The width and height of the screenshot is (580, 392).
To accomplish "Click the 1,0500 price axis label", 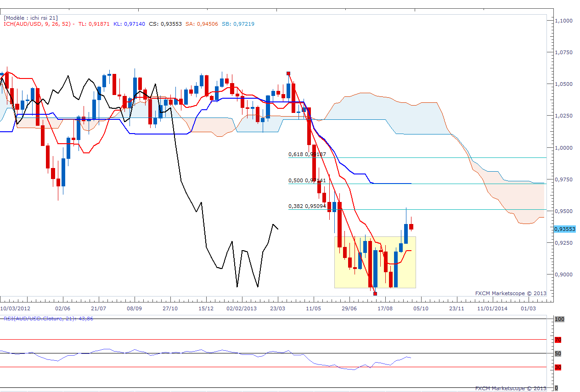I will pos(563,84).
